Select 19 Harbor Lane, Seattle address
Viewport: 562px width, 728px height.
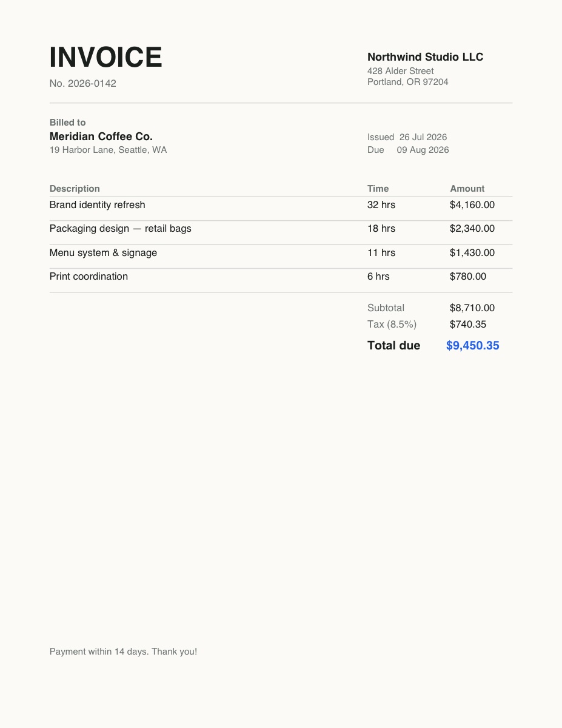coord(109,150)
